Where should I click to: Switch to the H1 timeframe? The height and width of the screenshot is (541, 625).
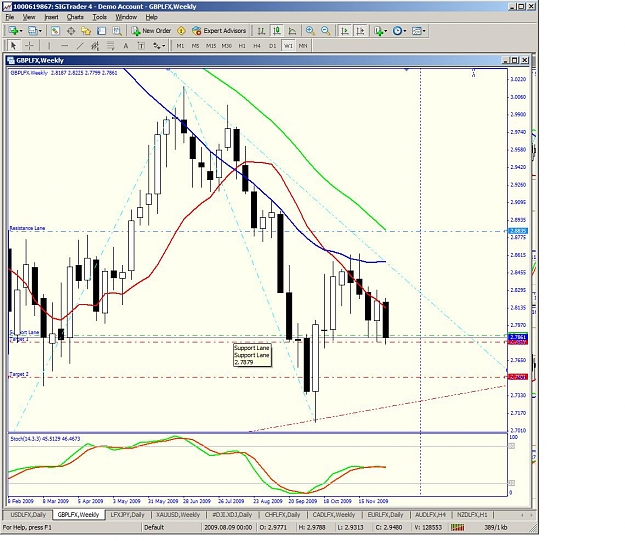[x=242, y=46]
